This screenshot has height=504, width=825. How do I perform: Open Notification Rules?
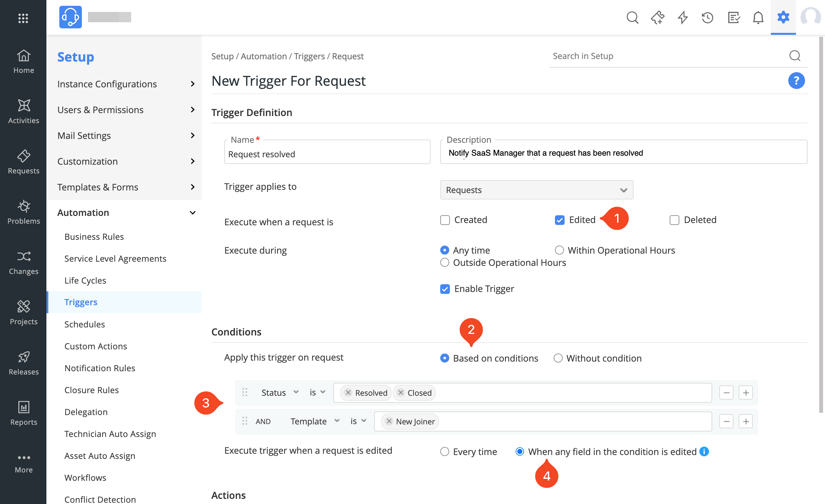[100, 368]
